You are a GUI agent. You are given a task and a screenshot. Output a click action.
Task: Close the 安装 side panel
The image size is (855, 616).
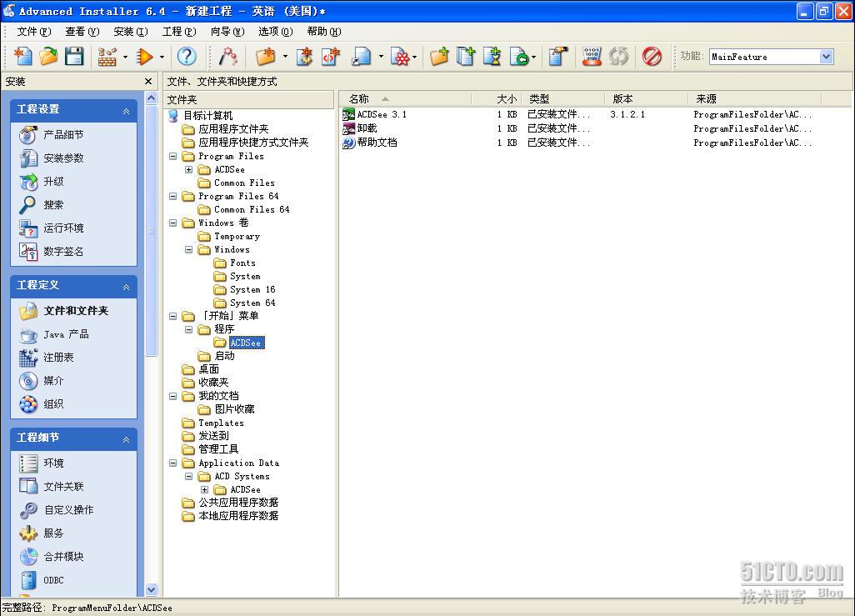click(x=148, y=82)
